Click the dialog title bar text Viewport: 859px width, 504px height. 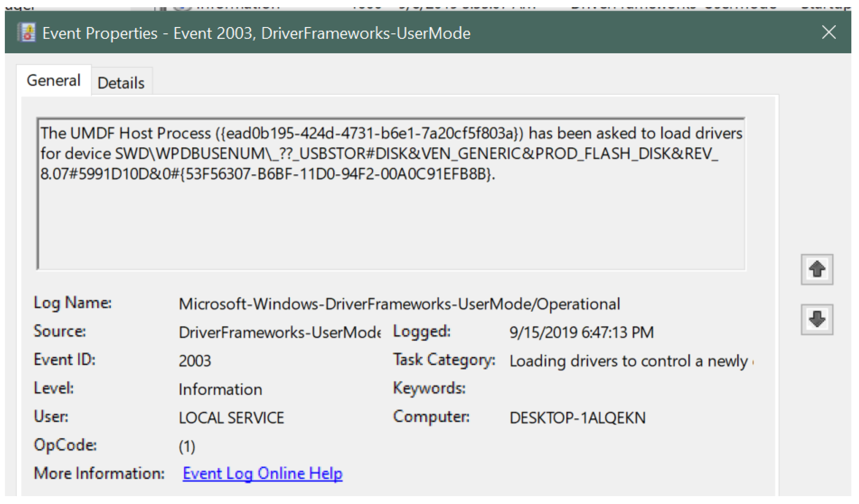(256, 33)
